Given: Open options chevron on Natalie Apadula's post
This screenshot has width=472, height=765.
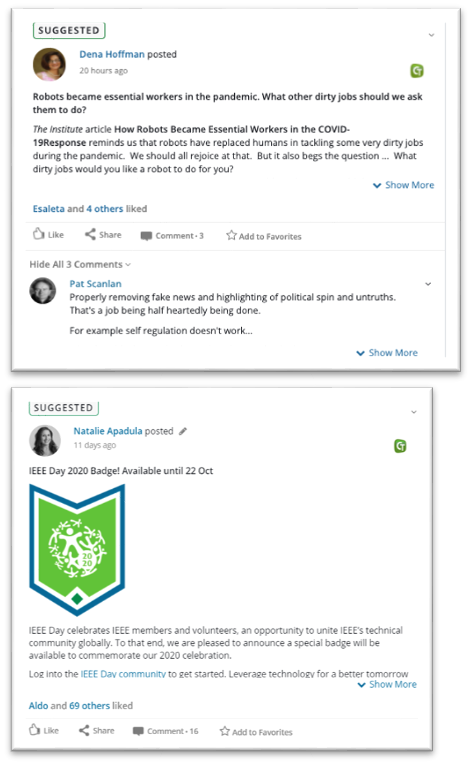Looking at the screenshot, I should (x=414, y=412).
